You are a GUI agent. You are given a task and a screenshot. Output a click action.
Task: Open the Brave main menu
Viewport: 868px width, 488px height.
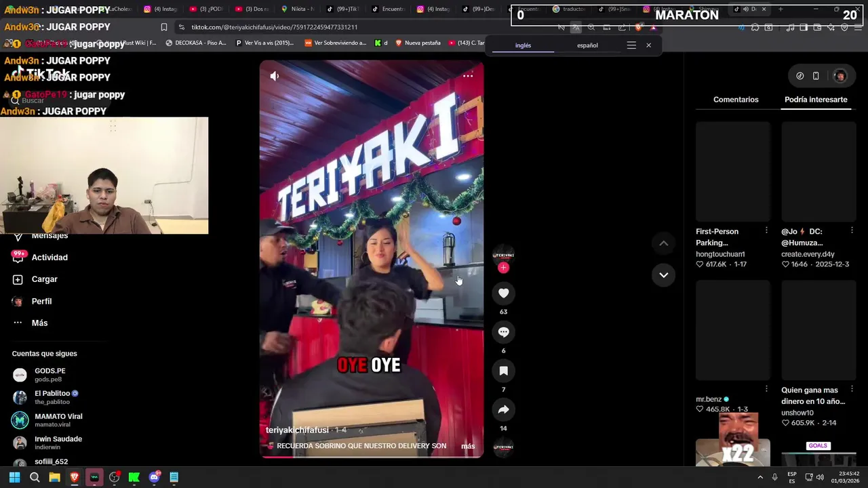click(x=857, y=27)
